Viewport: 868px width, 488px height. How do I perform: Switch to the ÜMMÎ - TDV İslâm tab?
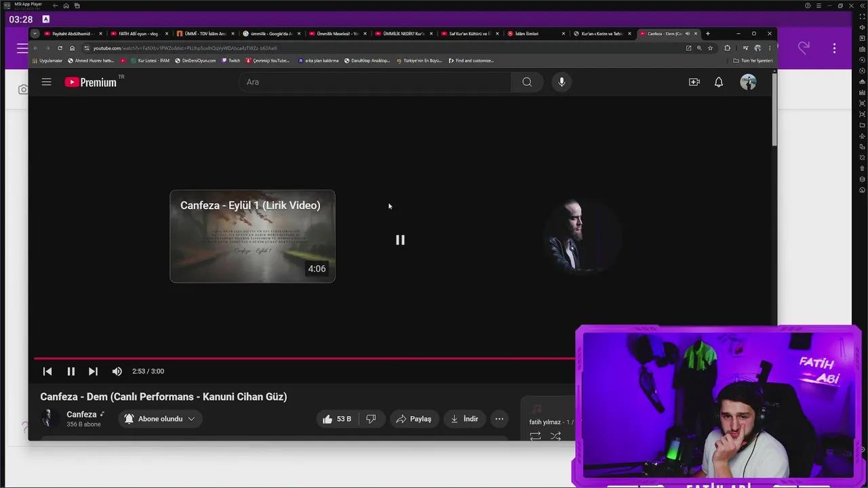205,33
